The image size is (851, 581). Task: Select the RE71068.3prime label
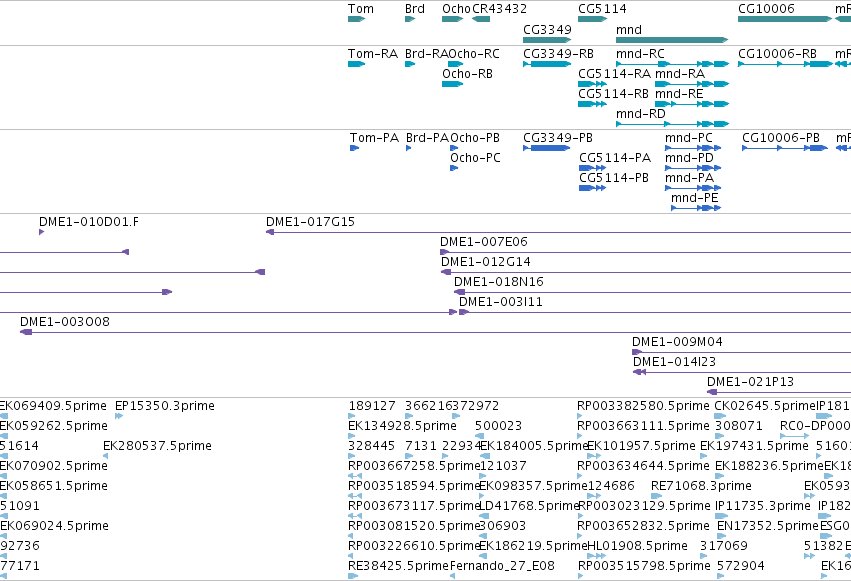[x=701, y=486]
